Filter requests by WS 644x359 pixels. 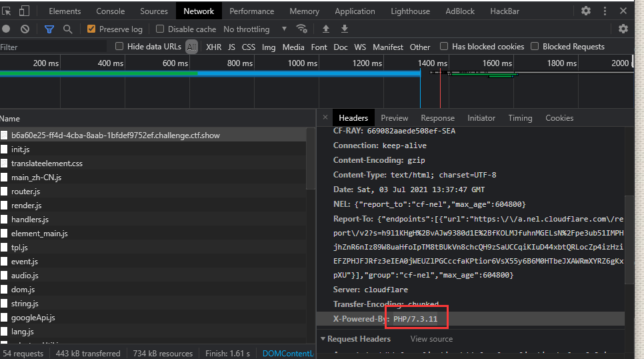(x=360, y=47)
